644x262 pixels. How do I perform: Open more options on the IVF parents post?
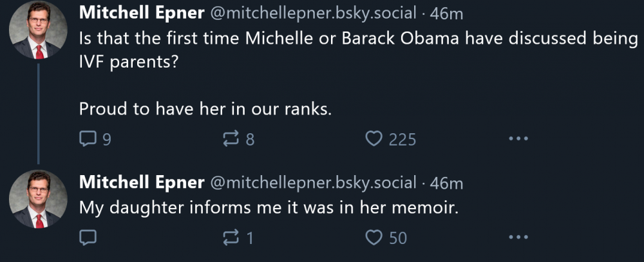click(x=518, y=138)
